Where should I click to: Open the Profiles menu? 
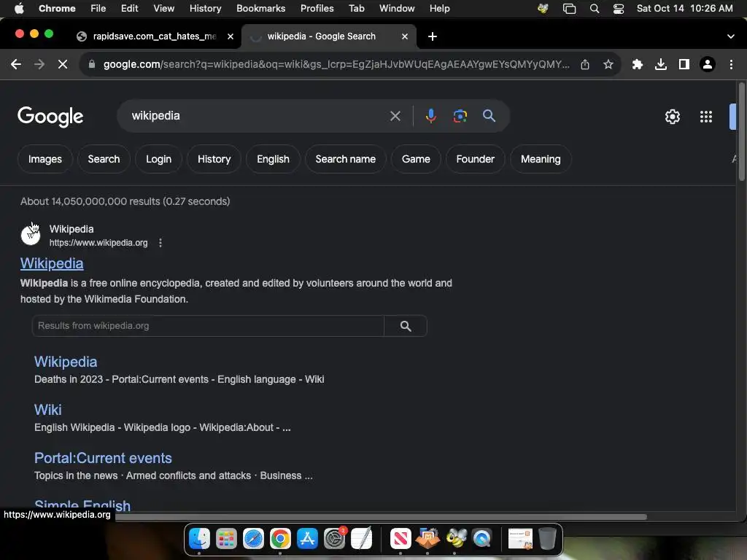pos(317,9)
